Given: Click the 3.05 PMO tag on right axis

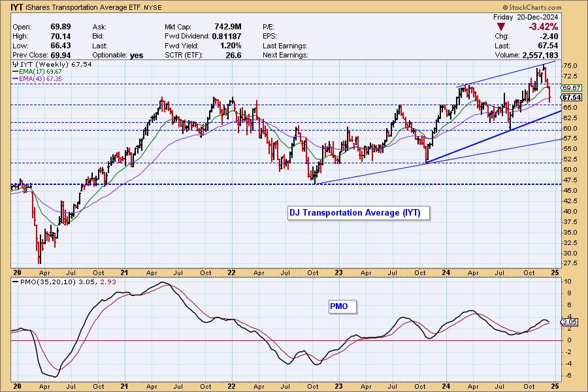Looking at the screenshot, I should click(x=569, y=322).
